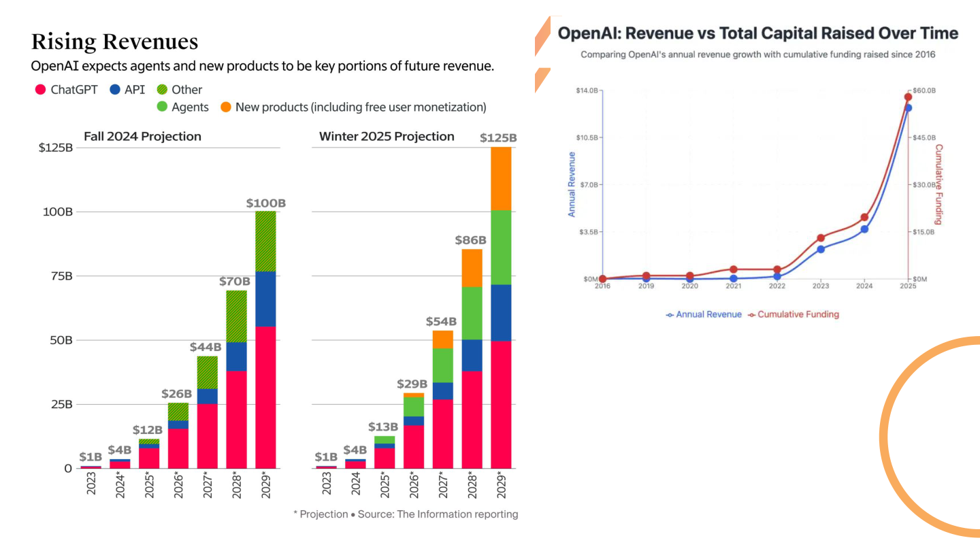The image size is (980, 551).
Task: Click the "$45.0B" right axis label
Action: 924,137
